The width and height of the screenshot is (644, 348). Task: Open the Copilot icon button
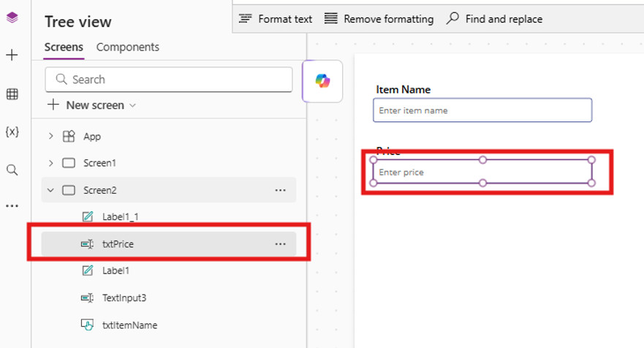coord(322,81)
